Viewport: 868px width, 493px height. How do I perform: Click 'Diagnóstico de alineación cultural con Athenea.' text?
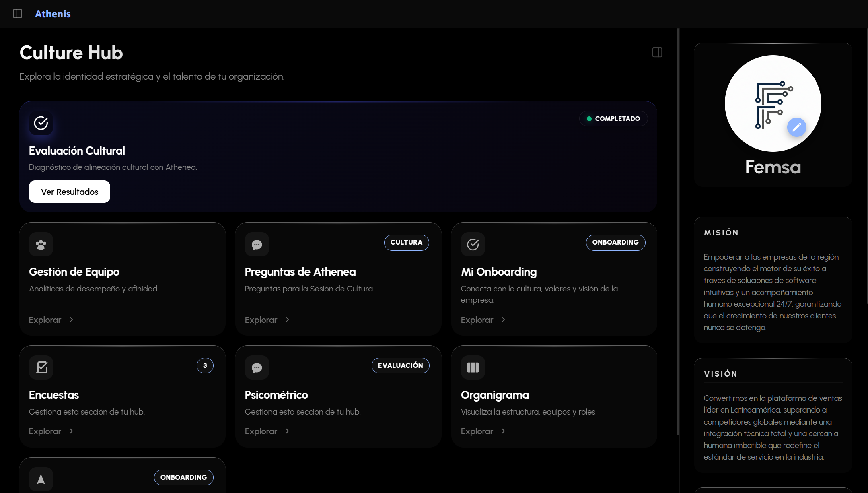point(113,167)
